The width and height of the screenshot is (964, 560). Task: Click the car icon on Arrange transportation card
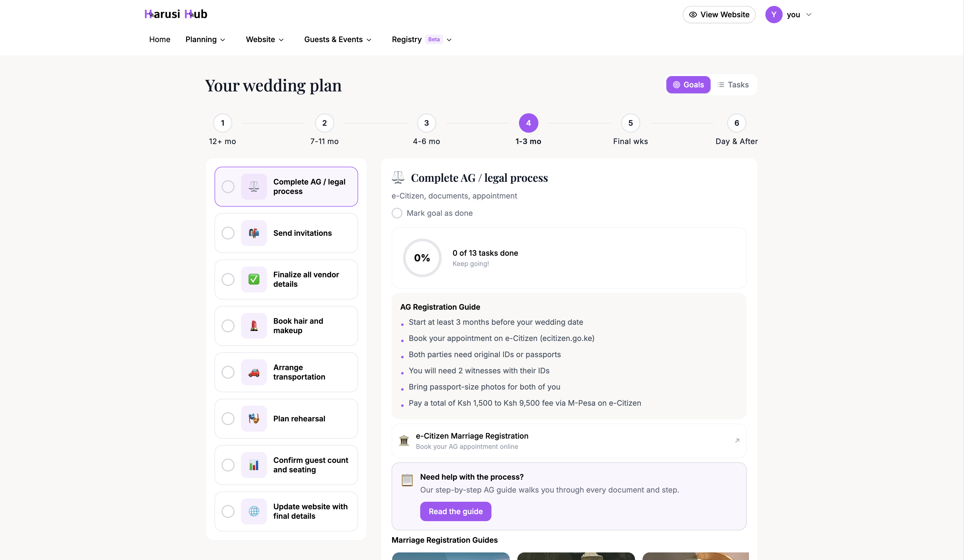[254, 372]
